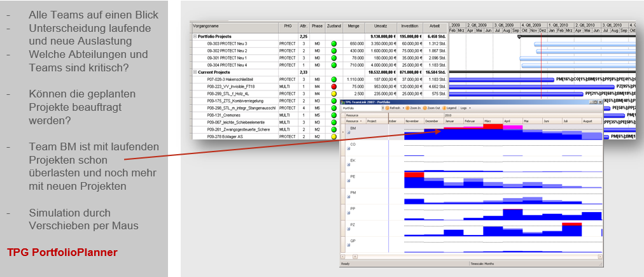Click yellow status light of P08-299_STL_f_Holz_4L
The width and height of the screenshot is (644, 277).
point(334,94)
